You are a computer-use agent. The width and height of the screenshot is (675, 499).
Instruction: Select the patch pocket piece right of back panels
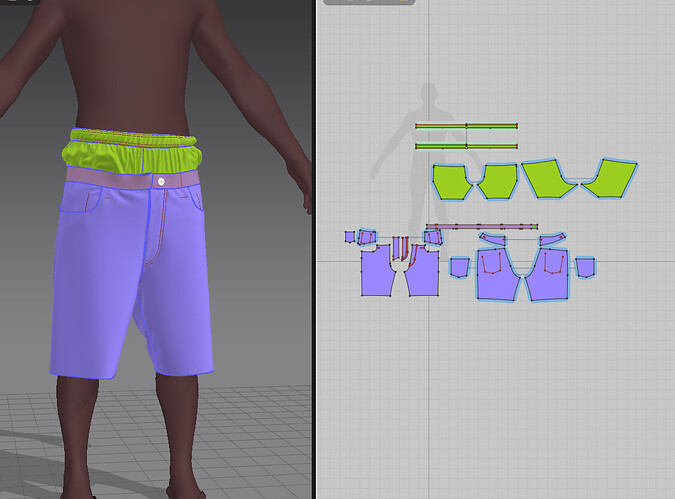(x=585, y=267)
